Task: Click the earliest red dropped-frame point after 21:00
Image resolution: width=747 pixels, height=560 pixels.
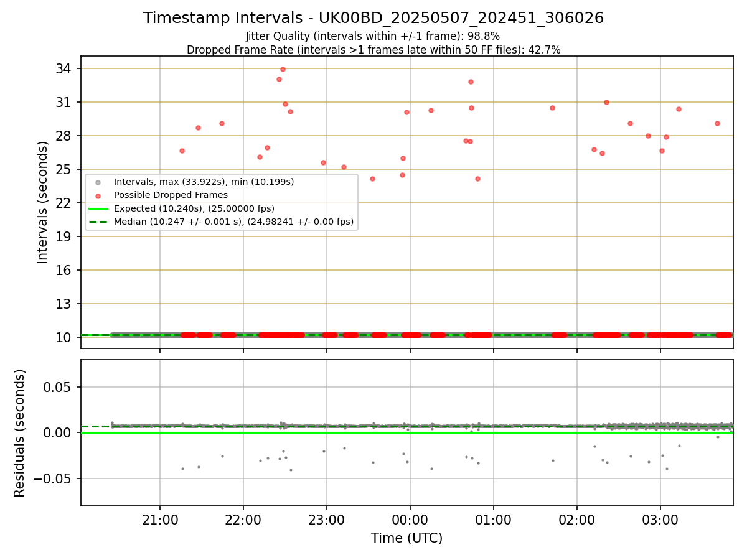Action: 182,151
